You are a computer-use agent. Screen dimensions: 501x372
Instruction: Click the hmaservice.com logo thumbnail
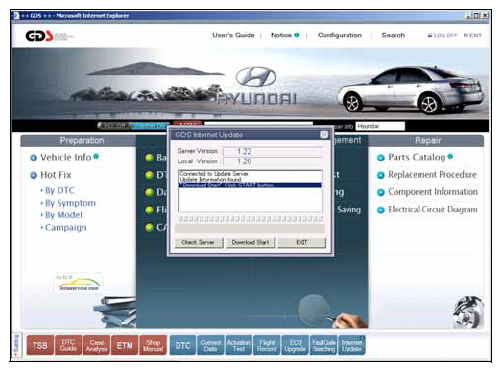[78, 283]
